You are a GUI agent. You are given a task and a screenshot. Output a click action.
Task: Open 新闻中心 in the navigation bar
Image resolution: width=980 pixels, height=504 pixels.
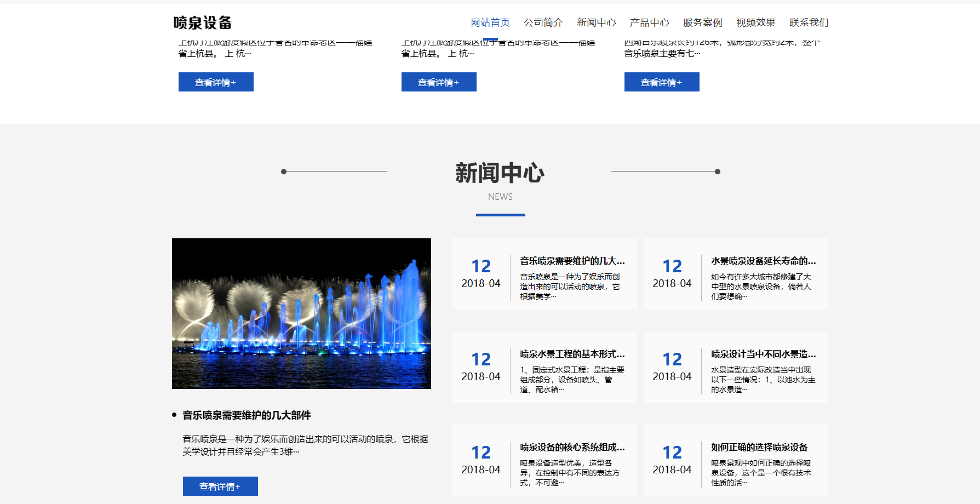click(x=596, y=22)
